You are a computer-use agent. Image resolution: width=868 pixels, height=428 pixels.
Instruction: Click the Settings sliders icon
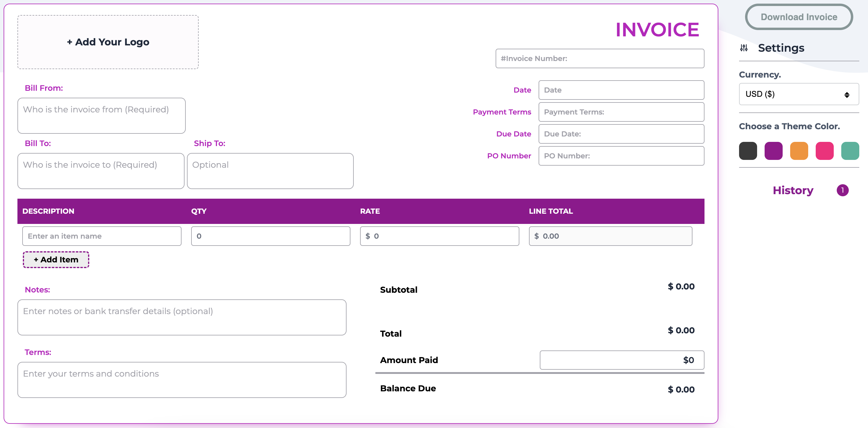point(744,48)
